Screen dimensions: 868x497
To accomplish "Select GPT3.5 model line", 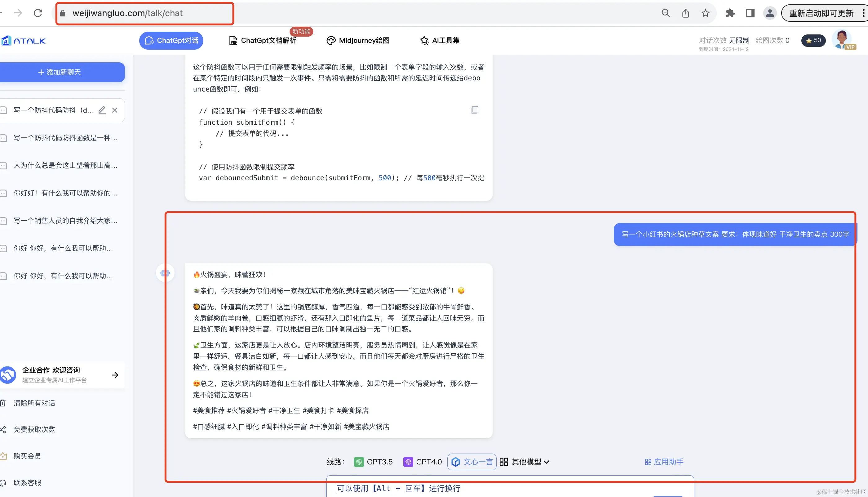I will click(x=374, y=462).
